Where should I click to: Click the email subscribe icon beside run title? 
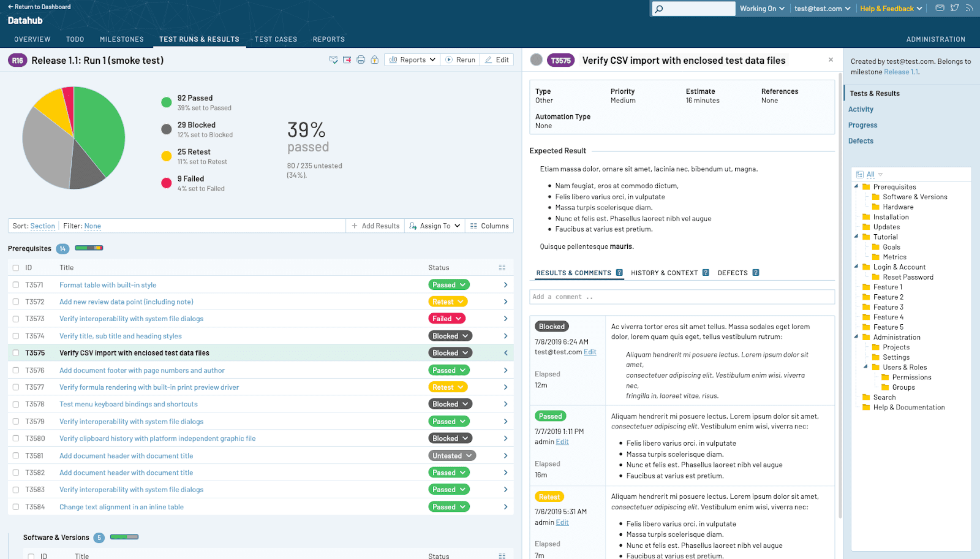333,60
